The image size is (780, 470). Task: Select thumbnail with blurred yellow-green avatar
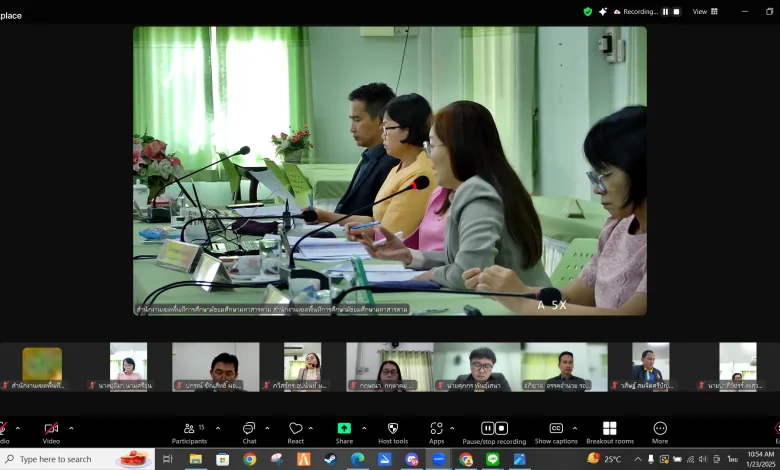(42, 367)
